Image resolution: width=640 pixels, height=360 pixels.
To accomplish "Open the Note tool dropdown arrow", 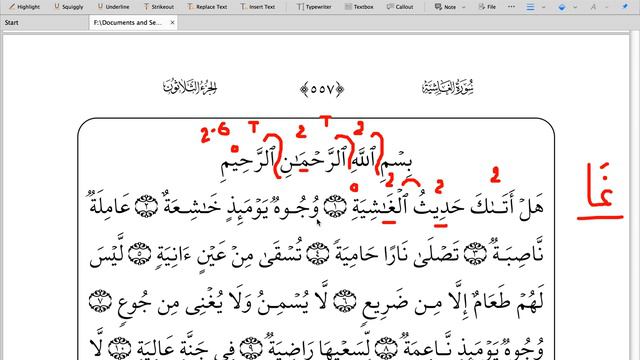I will click(x=463, y=7).
